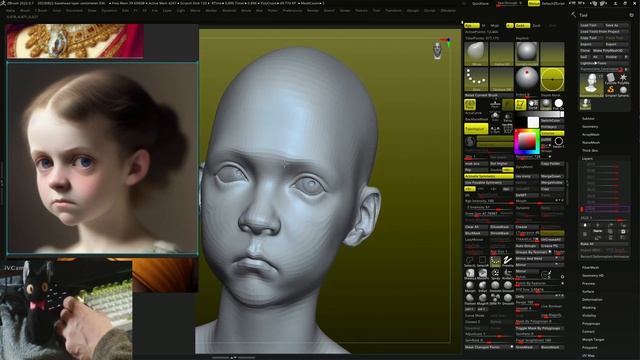
Task: Select the Flatten brush icon
Action: pyautogui.click(x=470, y=299)
